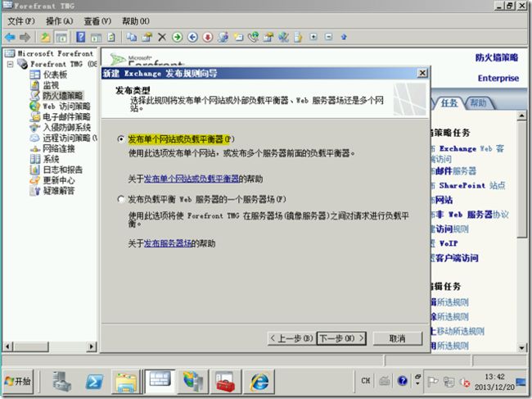
Task: Click 客户端访问 task link
Action: pyautogui.click(x=457, y=258)
